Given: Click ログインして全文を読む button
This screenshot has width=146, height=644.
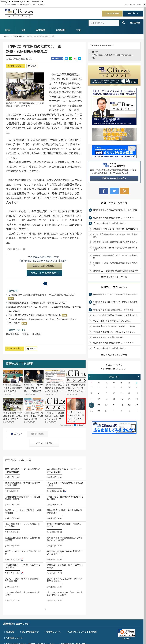Looking at the screenshot, I should coord(44,273).
